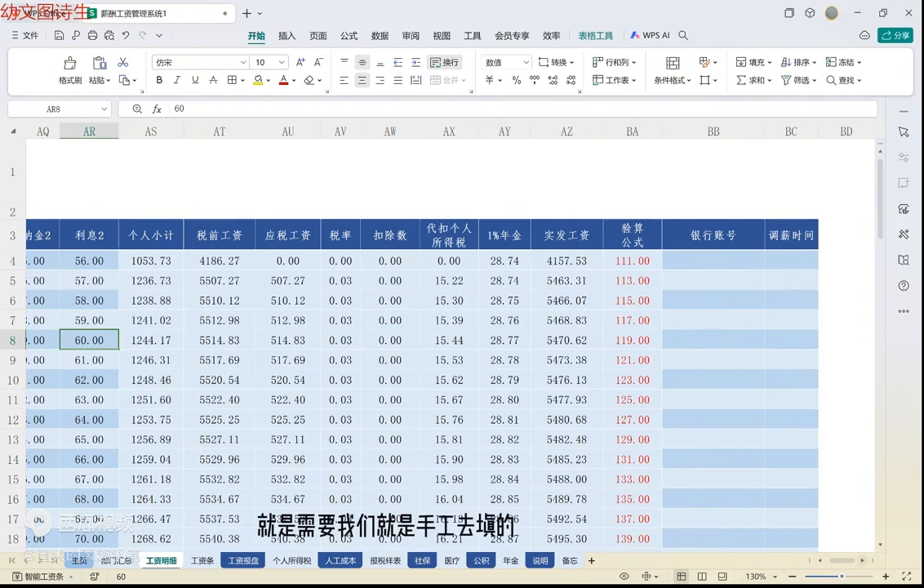Click the green 分享 share button
This screenshot has width=924, height=588.
click(x=895, y=35)
